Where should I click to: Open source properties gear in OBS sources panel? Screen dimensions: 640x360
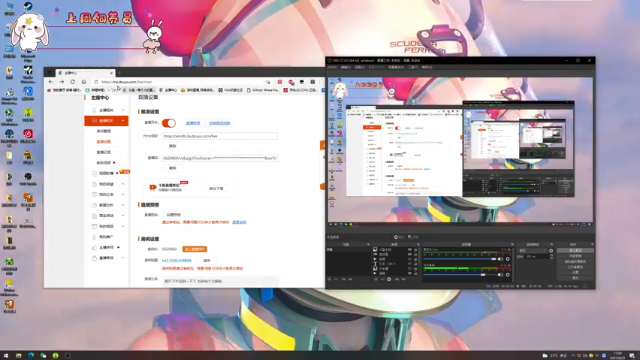coord(389,279)
